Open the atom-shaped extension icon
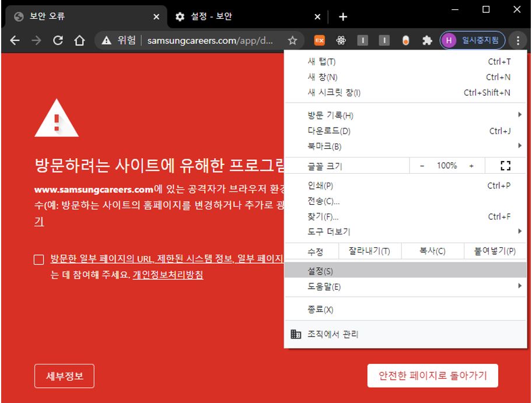The height and width of the screenshot is (403, 532). (x=341, y=41)
